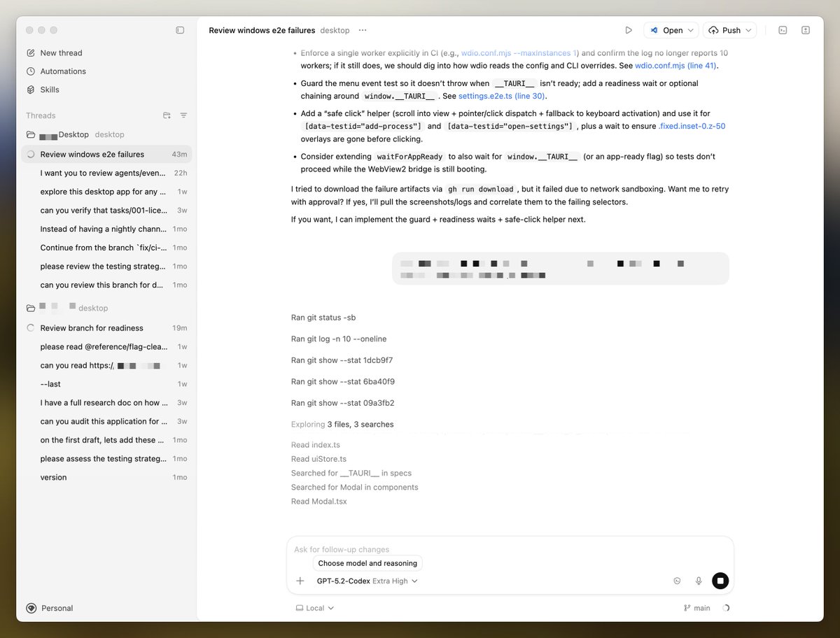Open the Skills section
This screenshot has width=840, height=638.
pos(43,90)
